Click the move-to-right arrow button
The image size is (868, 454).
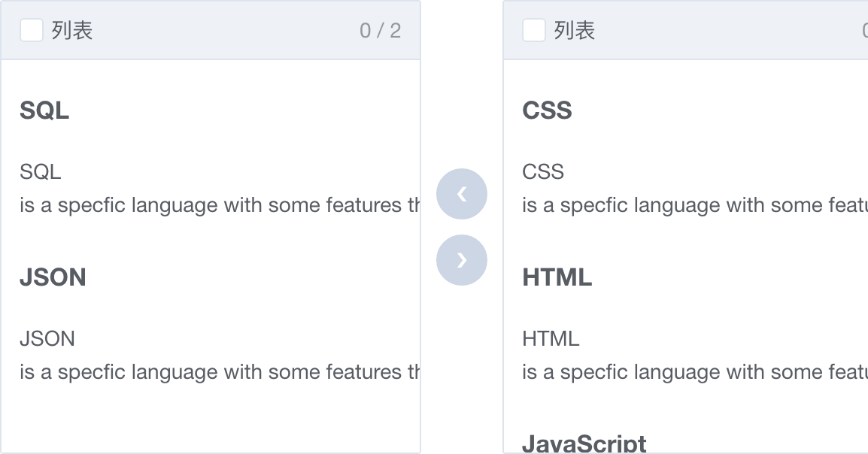pyautogui.click(x=462, y=260)
